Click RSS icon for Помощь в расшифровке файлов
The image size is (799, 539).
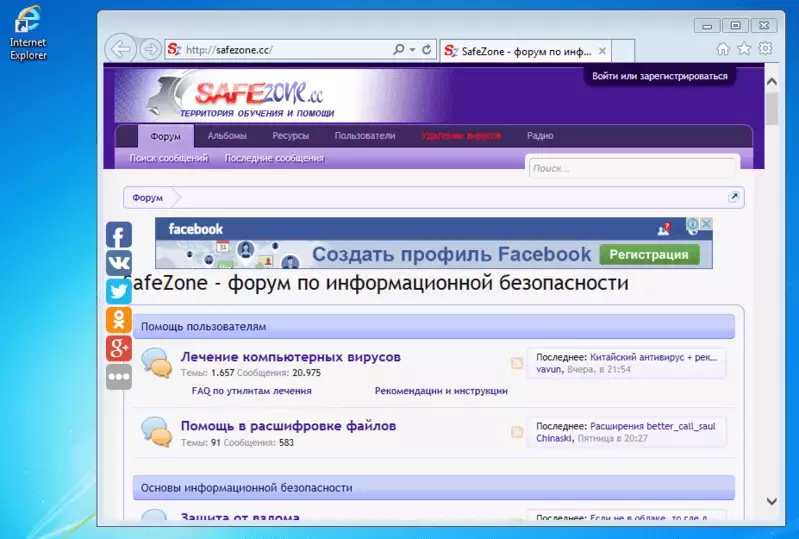point(517,432)
